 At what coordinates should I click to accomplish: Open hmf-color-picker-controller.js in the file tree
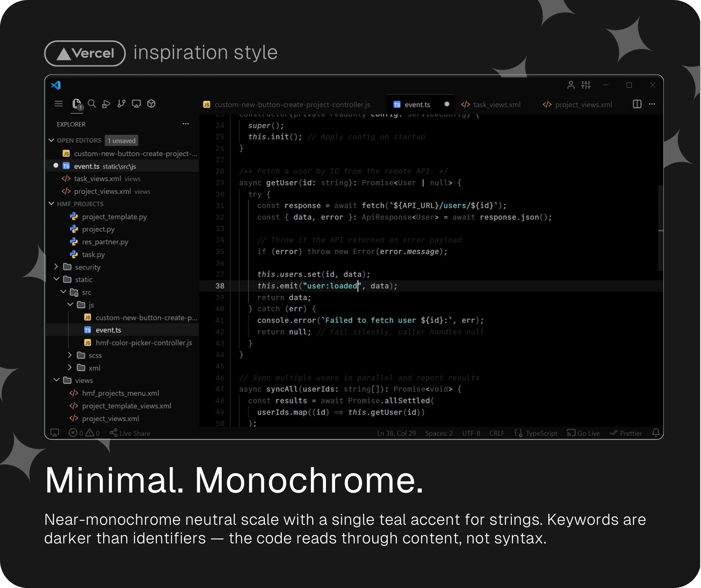click(x=143, y=343)
